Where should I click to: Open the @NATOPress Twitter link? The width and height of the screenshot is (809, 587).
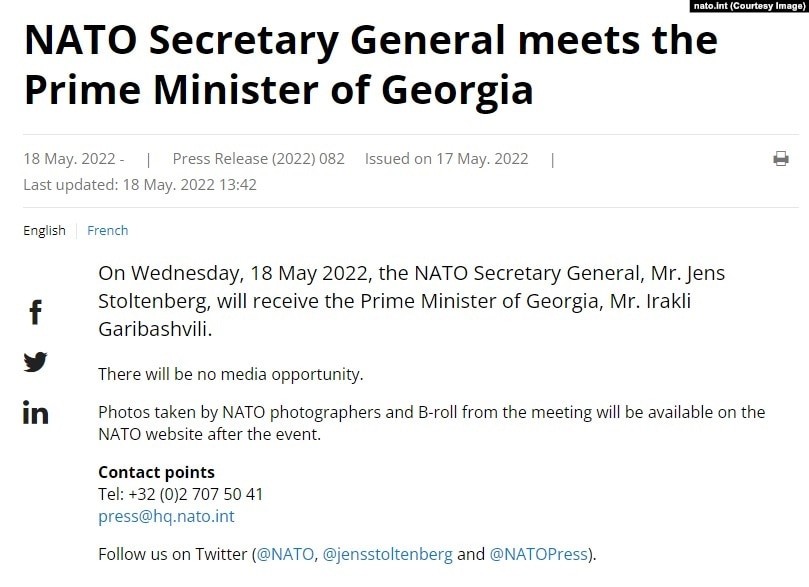tap(540, 554)
